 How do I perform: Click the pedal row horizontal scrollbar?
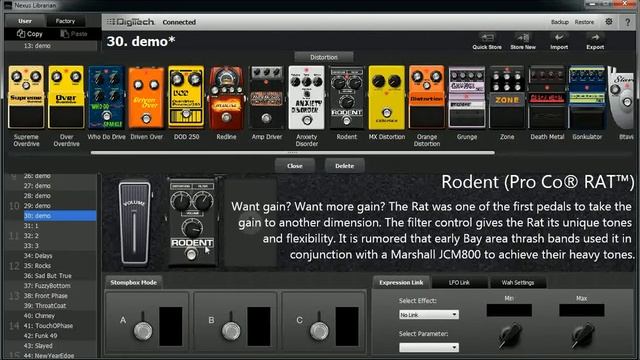coord(293,153)
